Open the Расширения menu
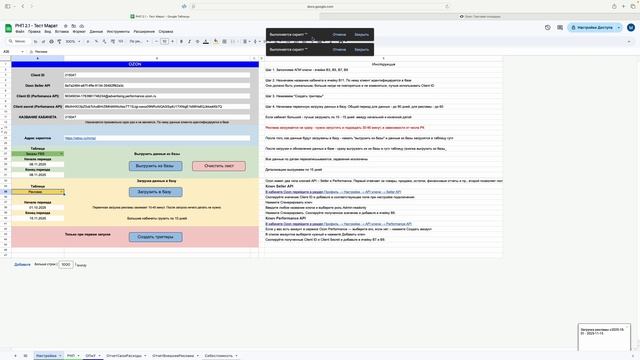The width and height of the screenshot is (640, 360). [144, 31]
